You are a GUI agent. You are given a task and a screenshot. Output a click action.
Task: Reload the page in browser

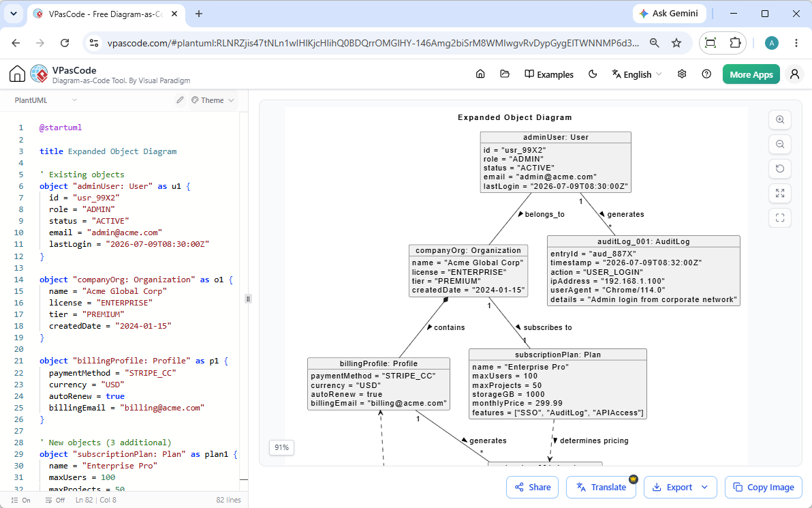coord(64,43)
